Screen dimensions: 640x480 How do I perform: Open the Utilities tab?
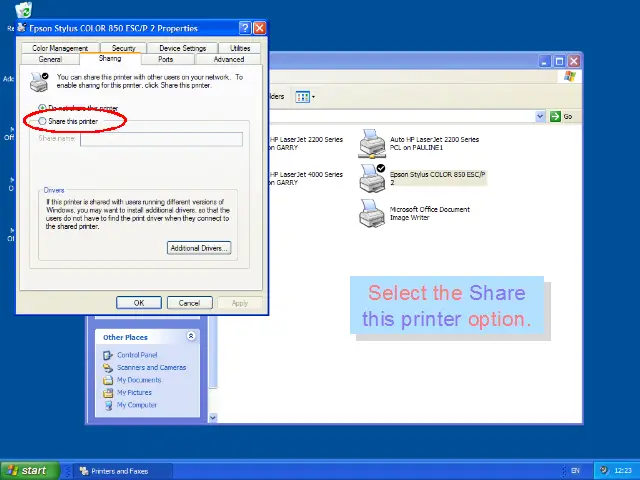point(240,48)
